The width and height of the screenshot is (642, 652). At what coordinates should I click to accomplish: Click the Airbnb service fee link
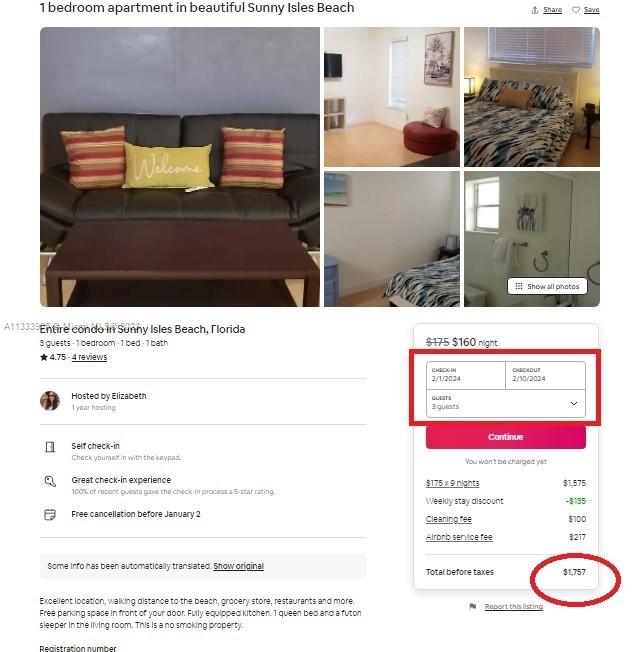point(459,537)
